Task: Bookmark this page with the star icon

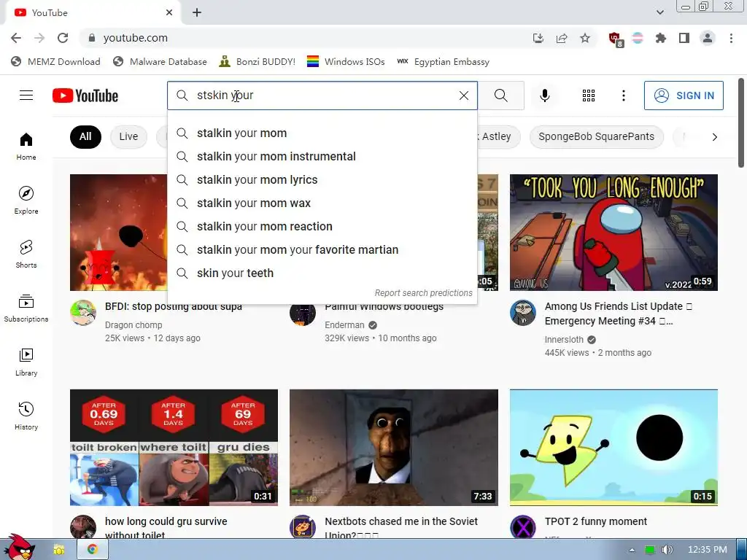Action: [585, 38]
